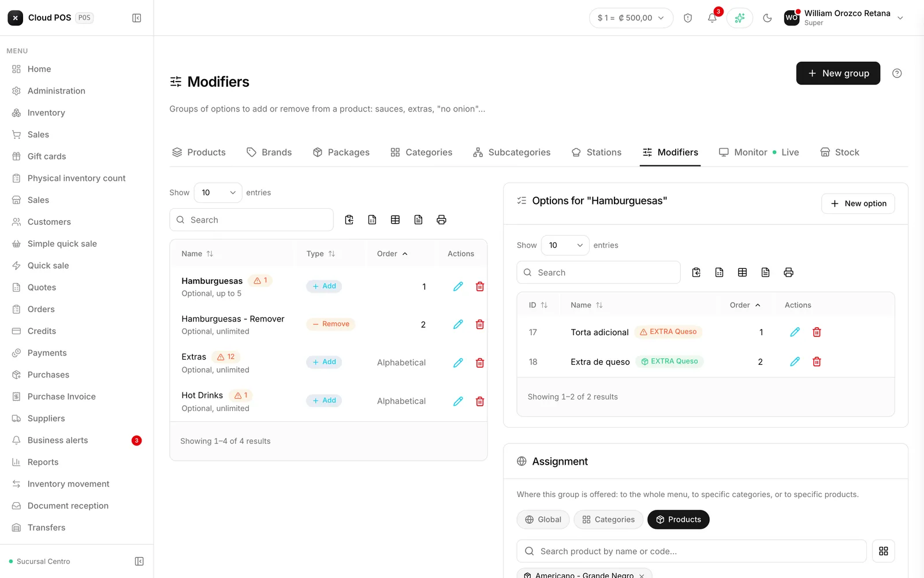Screen dimensions: 924x578
Task: Open the notifications bell
Action: [x=712, y=18]
